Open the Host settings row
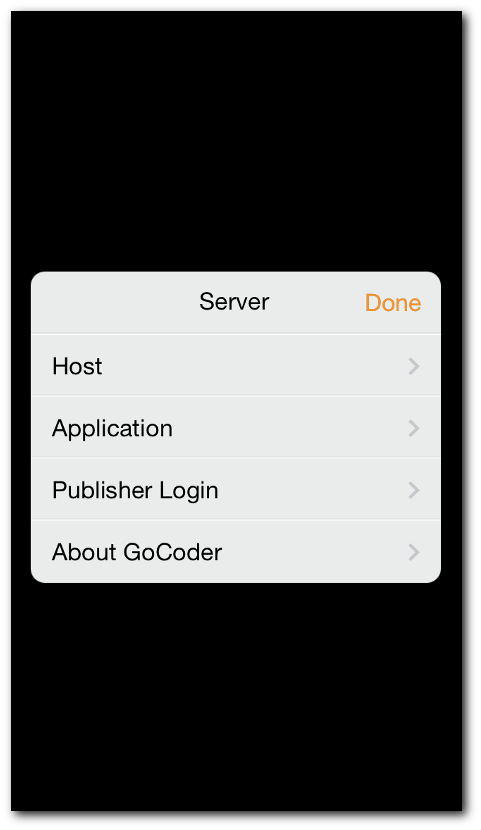481x830 pixels. point(236,365)
